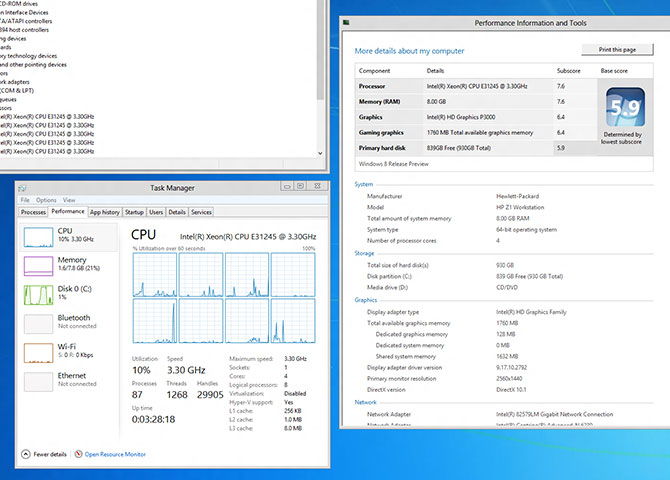Open the Options menu in Task Manager
Viewport: 670px width, 480px height.
pyautogui.click(x=46, y=200)
